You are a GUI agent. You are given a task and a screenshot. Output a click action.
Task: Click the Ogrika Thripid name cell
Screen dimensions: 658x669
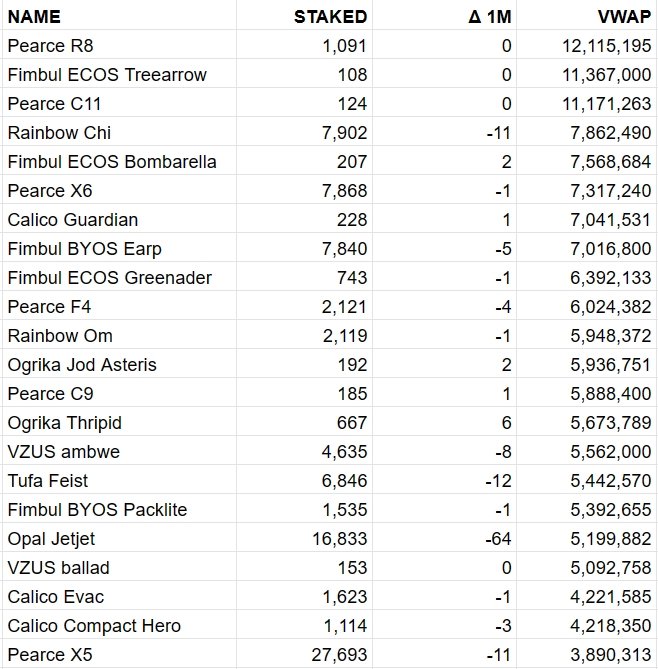64,423
